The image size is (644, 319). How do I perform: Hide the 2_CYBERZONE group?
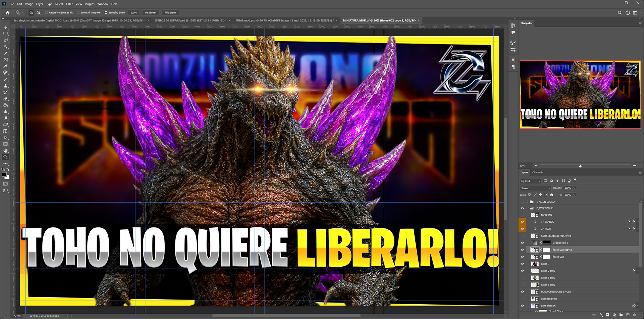[x=522, y=208]
